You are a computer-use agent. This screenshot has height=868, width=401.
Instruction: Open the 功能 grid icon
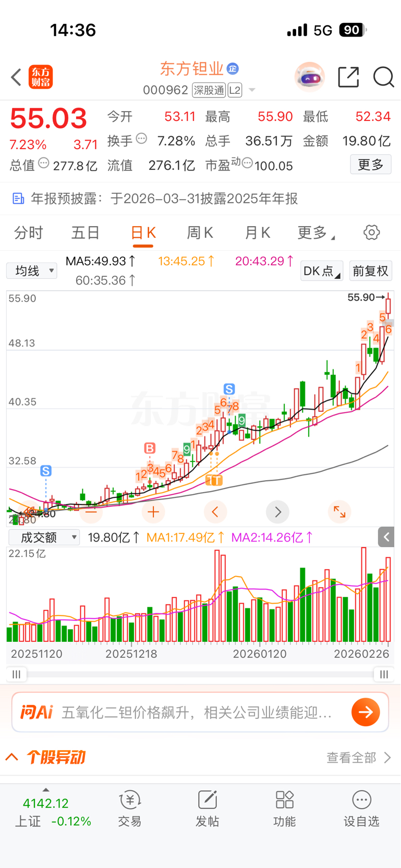(285, 800)
